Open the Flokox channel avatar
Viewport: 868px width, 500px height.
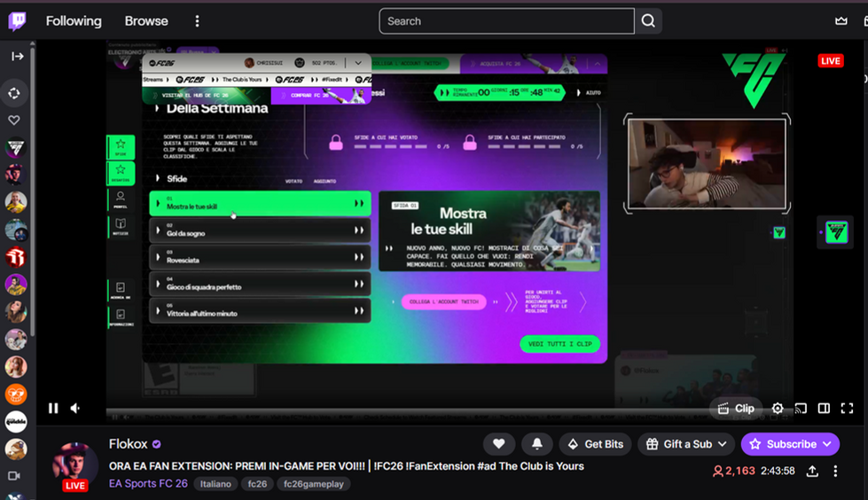pos(74,465)
